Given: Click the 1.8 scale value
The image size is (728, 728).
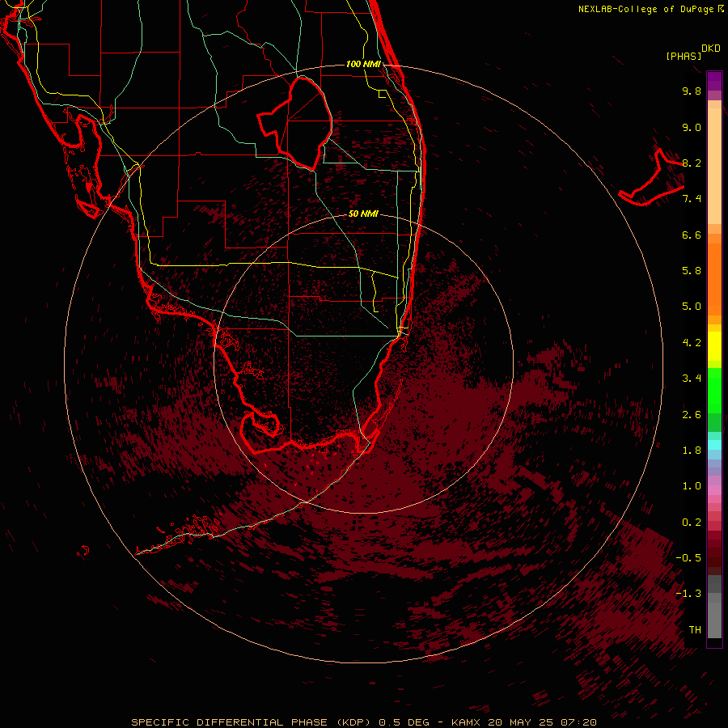Looking at the screenshot, I should click(x=692, y=451).
